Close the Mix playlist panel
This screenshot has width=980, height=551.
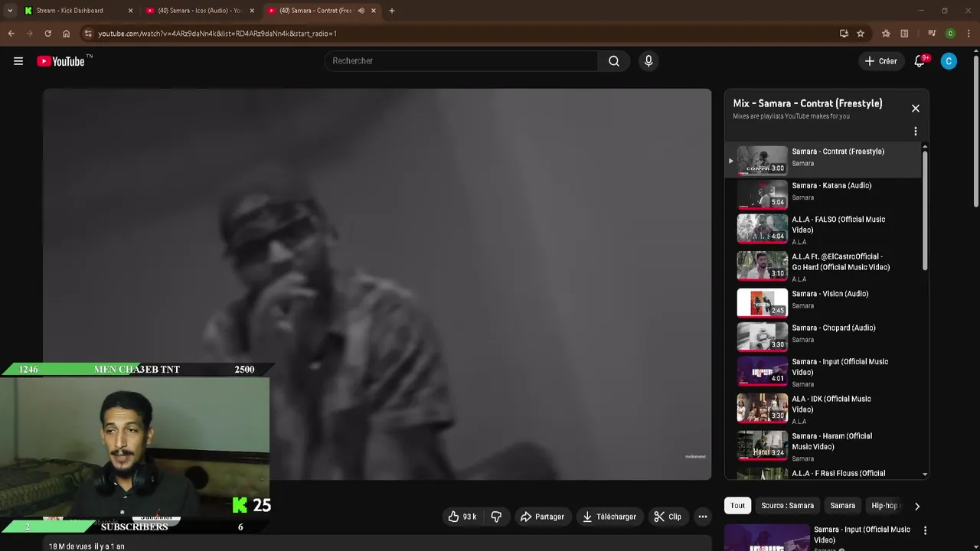916,108
